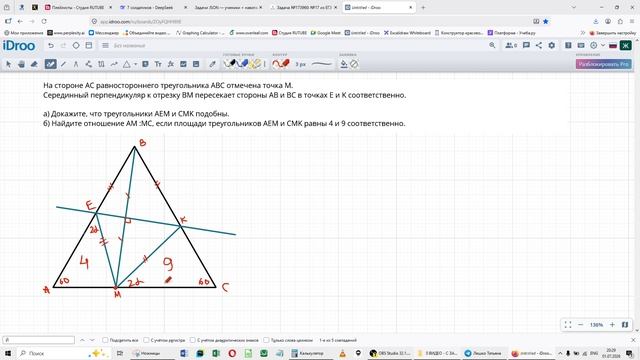
Task: Show hidden system tray icons
Action: coord(560,353)
